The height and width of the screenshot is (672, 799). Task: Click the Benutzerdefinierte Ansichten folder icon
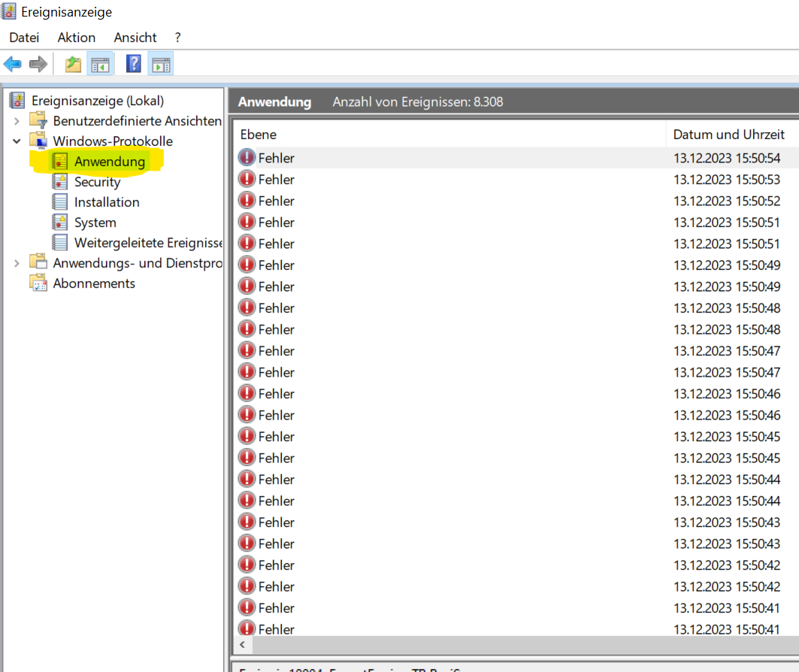point(39,120)
